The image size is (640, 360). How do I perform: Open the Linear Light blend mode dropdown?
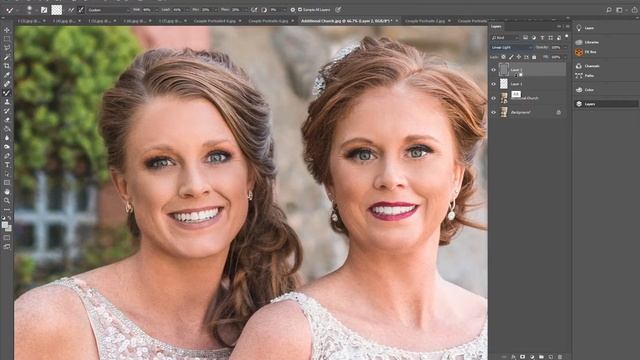[512, 47]
